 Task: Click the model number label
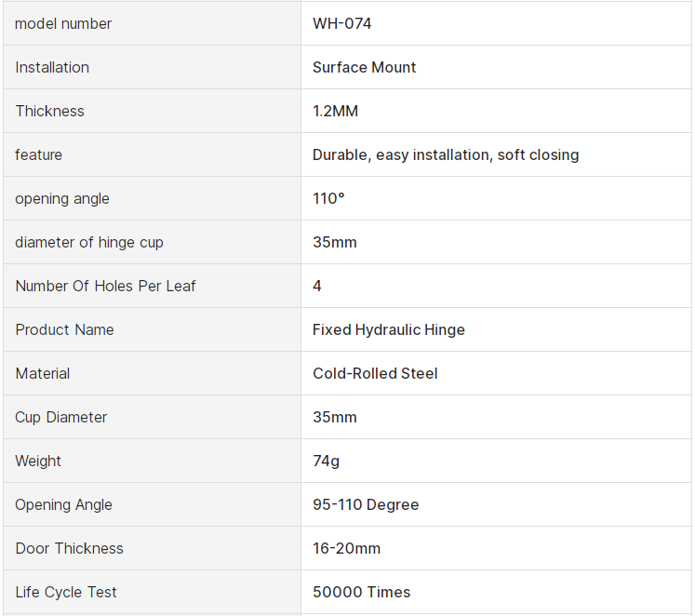coord(63,23)
